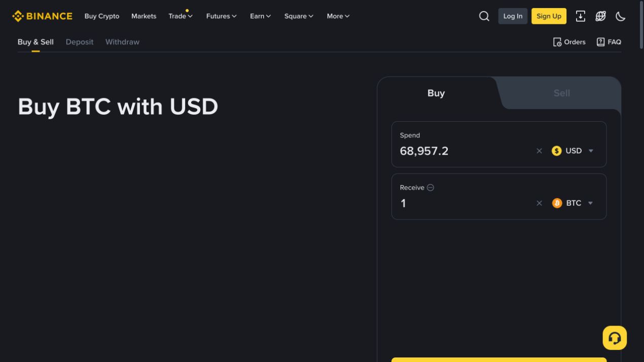This screenshot has height=362, width=644.
Task: Click the Binance logo
Action: click(x=42, y=16)
